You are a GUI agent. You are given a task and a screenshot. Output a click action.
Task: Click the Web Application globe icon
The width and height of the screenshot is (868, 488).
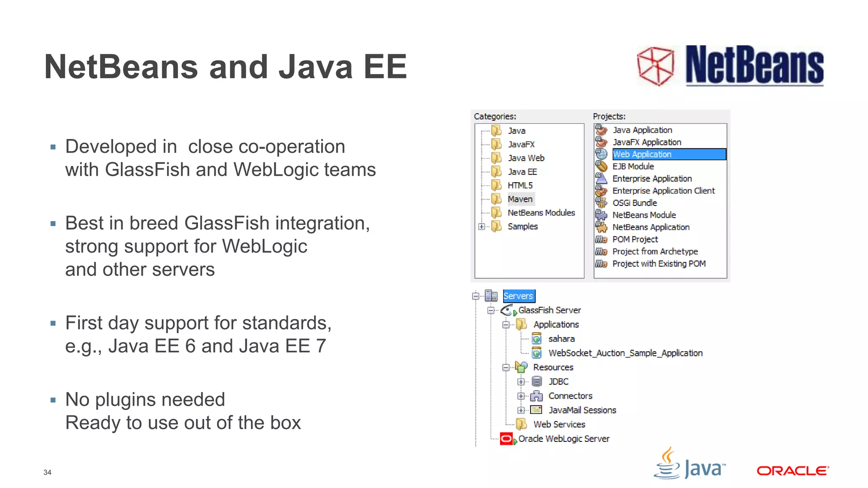601,154
